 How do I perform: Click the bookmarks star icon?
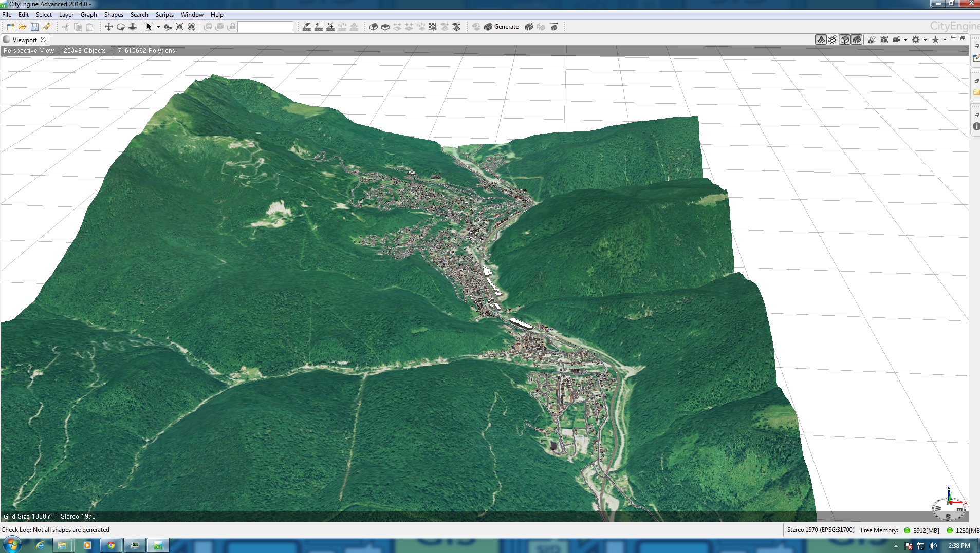click(935, 40)
